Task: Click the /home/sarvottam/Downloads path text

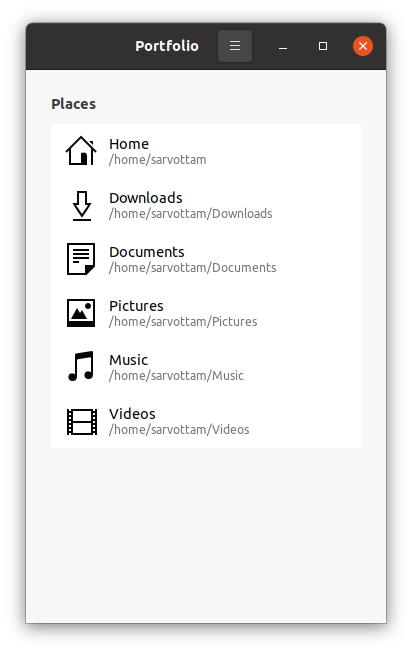Action: coord(190,214)
